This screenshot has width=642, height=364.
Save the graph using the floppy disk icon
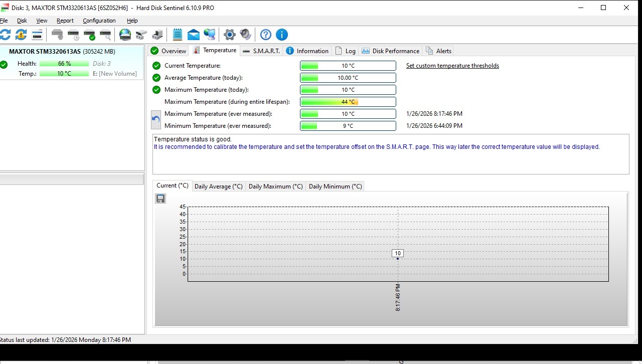[x=160, y=199]
